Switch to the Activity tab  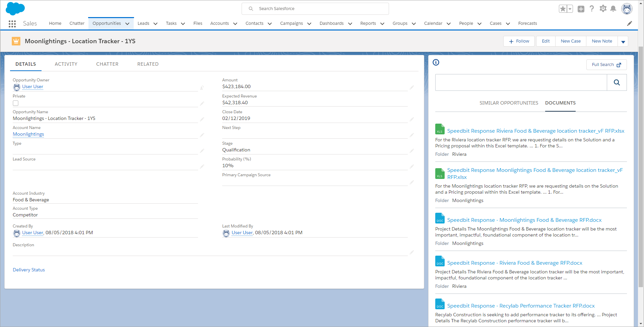(66, 64)
